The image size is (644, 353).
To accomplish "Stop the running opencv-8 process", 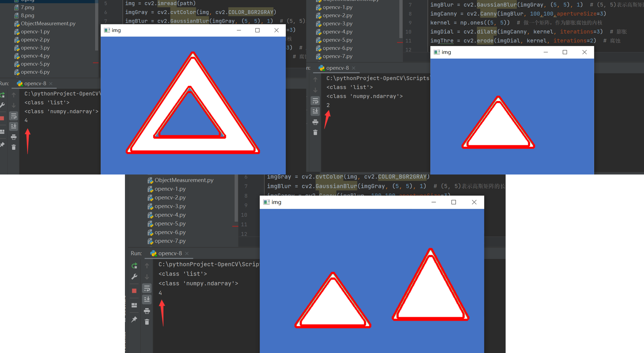I will (x=134, y=290).
